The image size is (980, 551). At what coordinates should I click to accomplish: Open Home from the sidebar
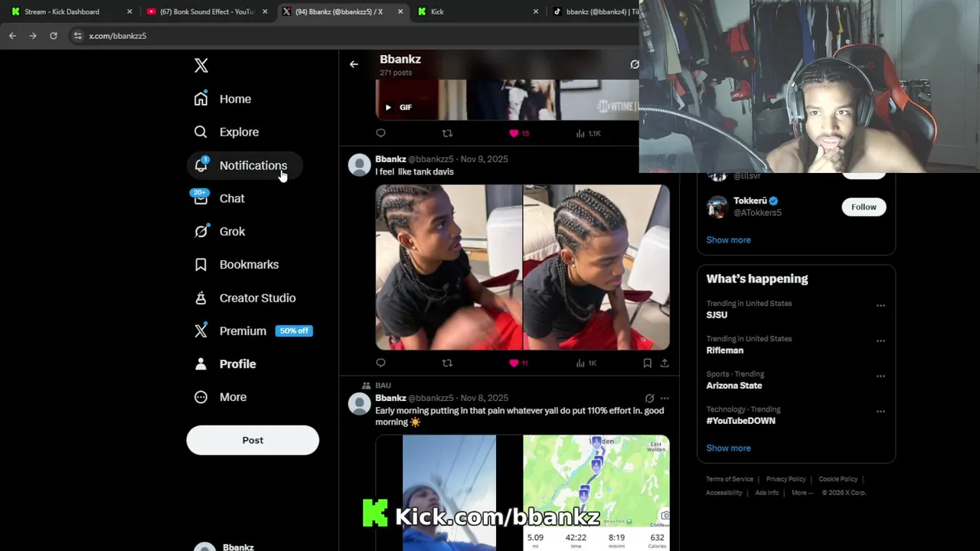point(223,99)
